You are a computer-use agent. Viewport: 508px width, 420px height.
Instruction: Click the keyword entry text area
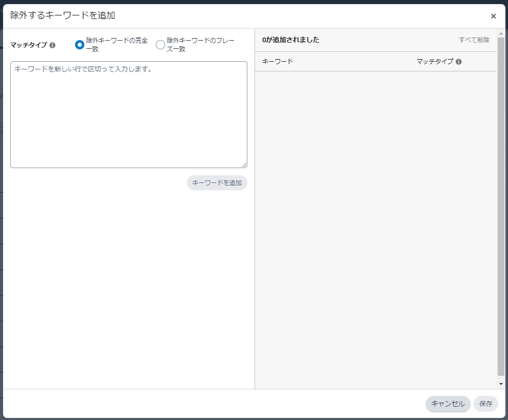click(x=129, y=115)
